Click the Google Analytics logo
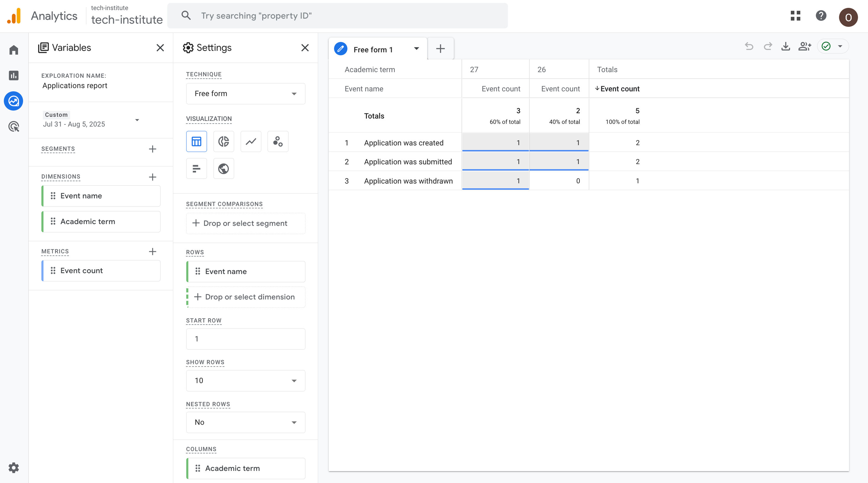The image size is (868, 483). pos(14,16)
